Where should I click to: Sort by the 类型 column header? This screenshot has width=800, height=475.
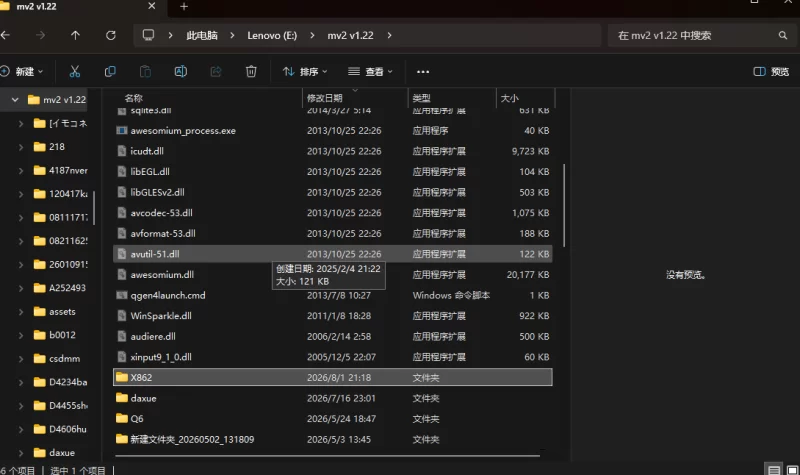pos(421,98)
